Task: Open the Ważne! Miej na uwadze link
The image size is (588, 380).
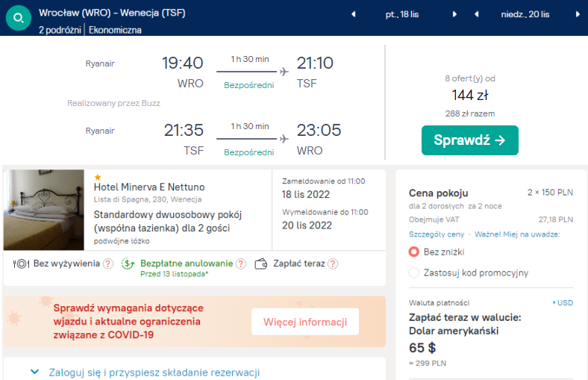Action: (x=517, y=234)
